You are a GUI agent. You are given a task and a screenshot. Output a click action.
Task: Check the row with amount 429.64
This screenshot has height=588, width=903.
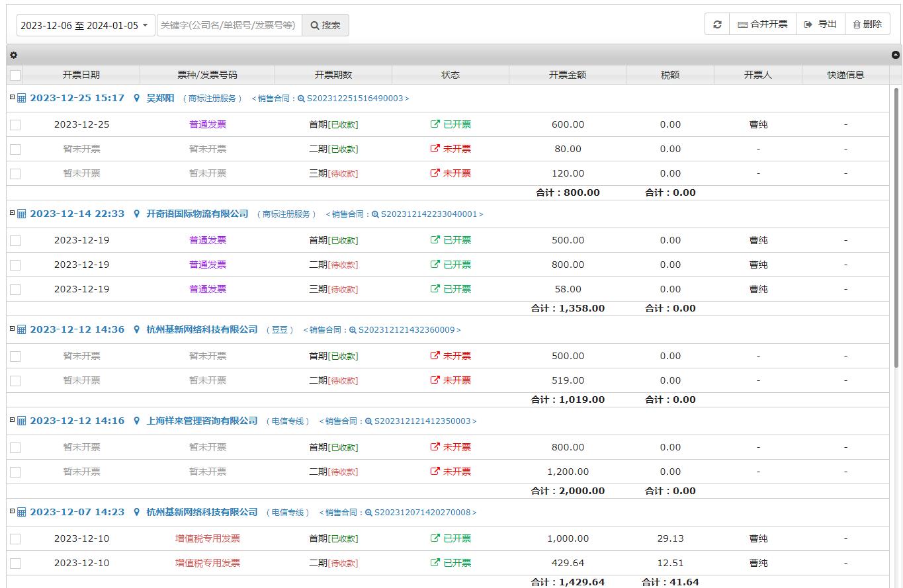click(15, 564)
